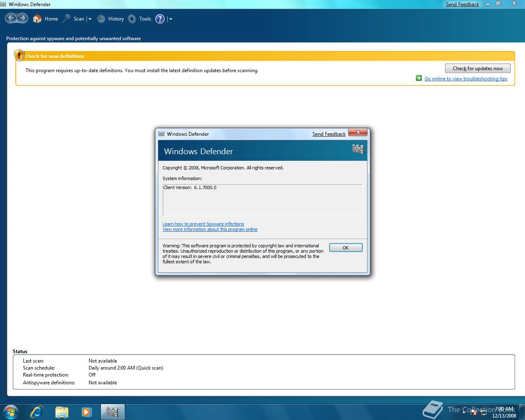
Task: Click the Home house icon
Action: pyautogui.click(x=37, y=18)
